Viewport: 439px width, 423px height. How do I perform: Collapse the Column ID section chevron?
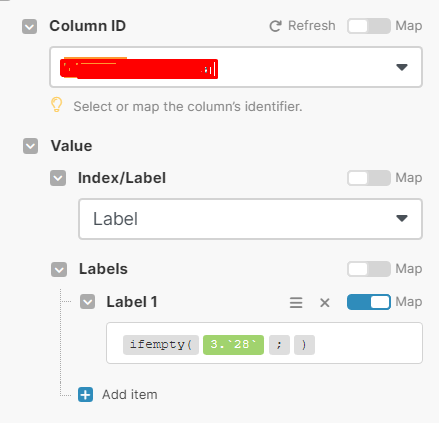coord(29,26)
